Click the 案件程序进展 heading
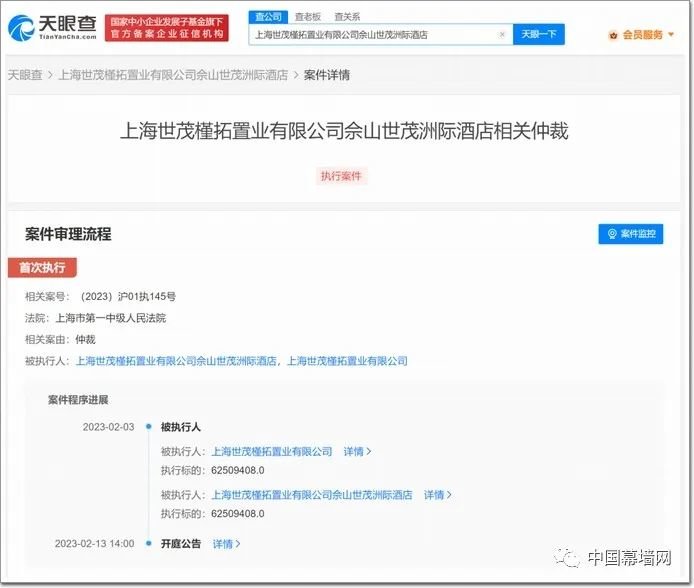 (x=78, y=400)
